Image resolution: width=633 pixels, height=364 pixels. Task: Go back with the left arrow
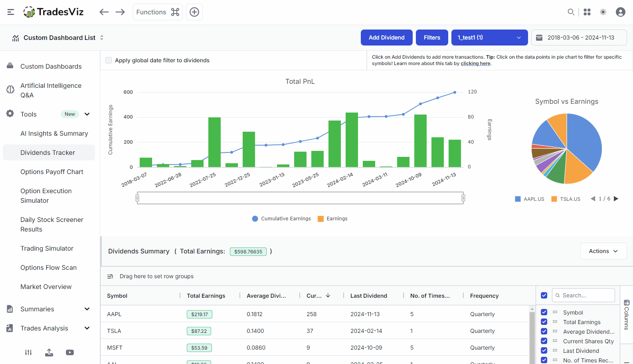coord(104,12)
